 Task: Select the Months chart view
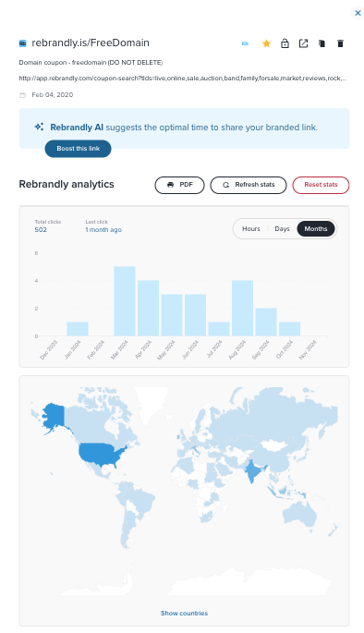[316, 229]
